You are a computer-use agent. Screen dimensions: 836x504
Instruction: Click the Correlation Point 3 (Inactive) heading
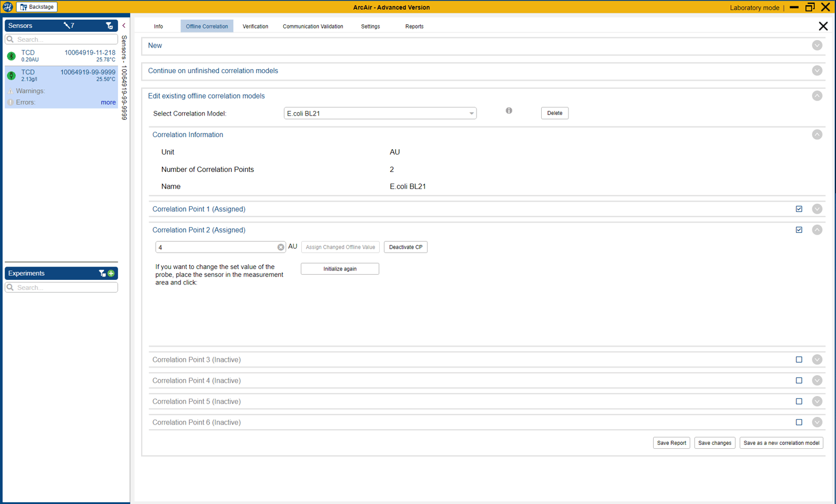click(x=196, y=359)
